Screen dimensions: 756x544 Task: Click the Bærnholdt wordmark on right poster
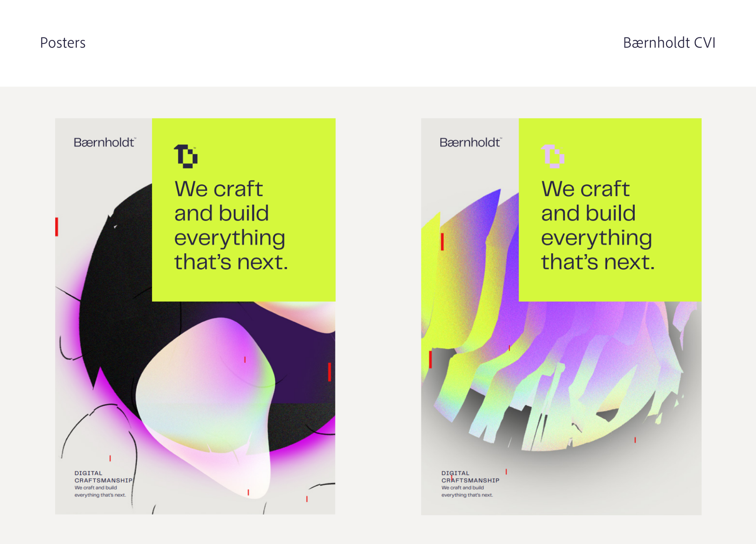click(471, 142)
